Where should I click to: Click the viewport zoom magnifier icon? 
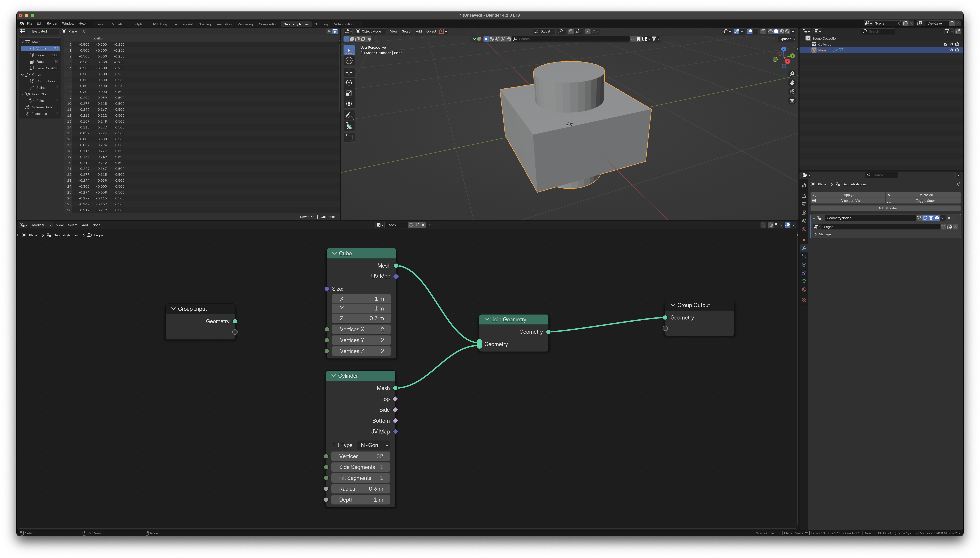tap(792, 74)
